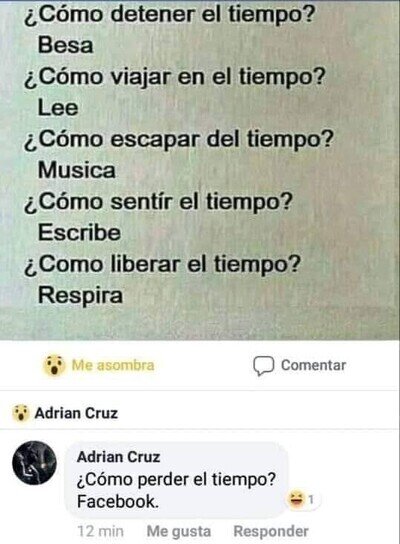Click Responder to reply to the comment
The width and height of the screenshot is (400, 544).
[x=271, y=531]
